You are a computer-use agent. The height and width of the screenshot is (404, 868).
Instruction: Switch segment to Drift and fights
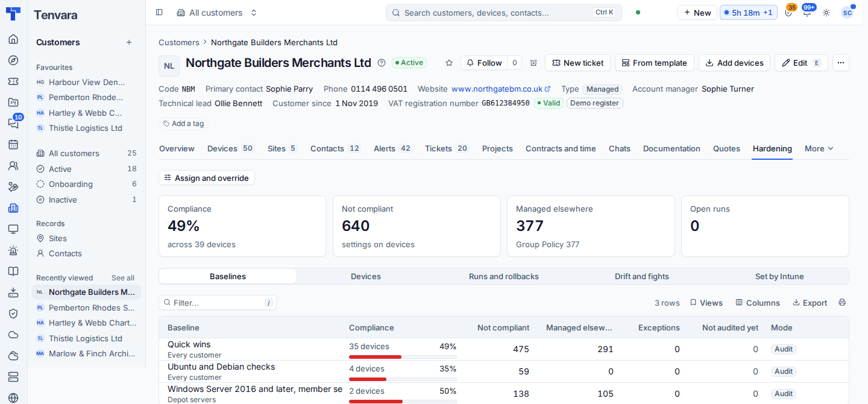pyautogui.click(x=642, y=277)
